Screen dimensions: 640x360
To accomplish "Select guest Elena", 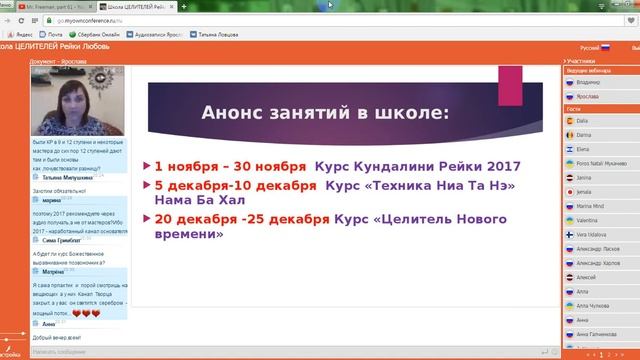I will (602, 149).
